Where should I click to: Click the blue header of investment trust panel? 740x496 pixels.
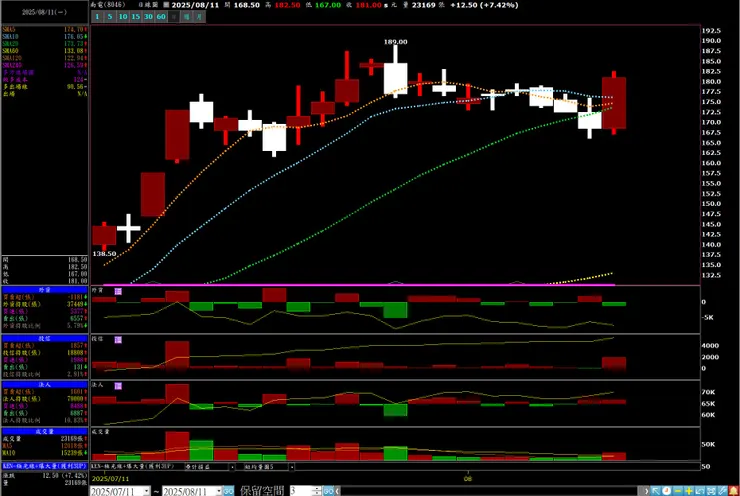pyautogui.click(x=44, y=338)
